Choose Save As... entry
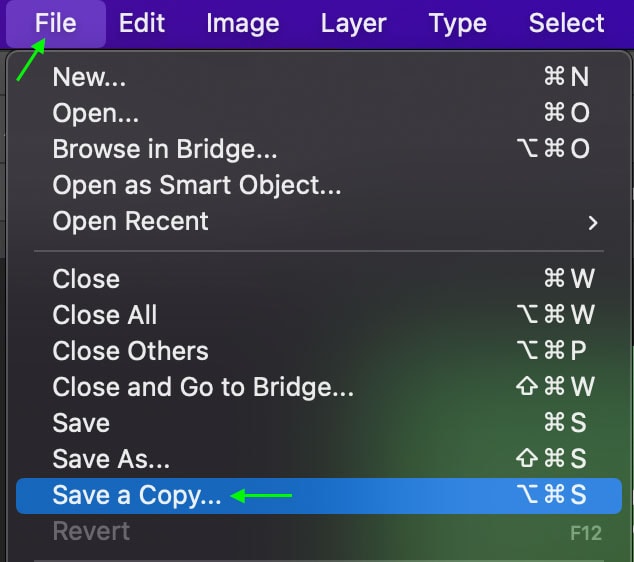634x562 pixels. click(x=319, y=459)
